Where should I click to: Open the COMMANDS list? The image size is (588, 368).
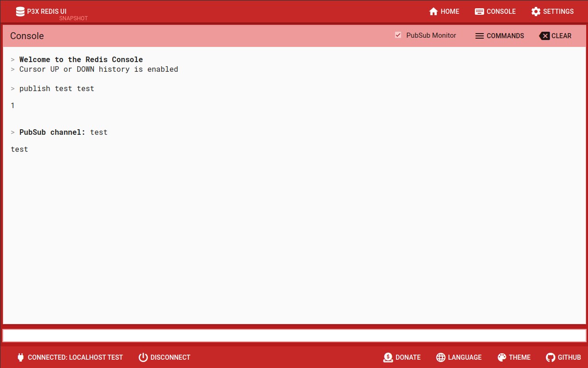(x=499, y=36)
